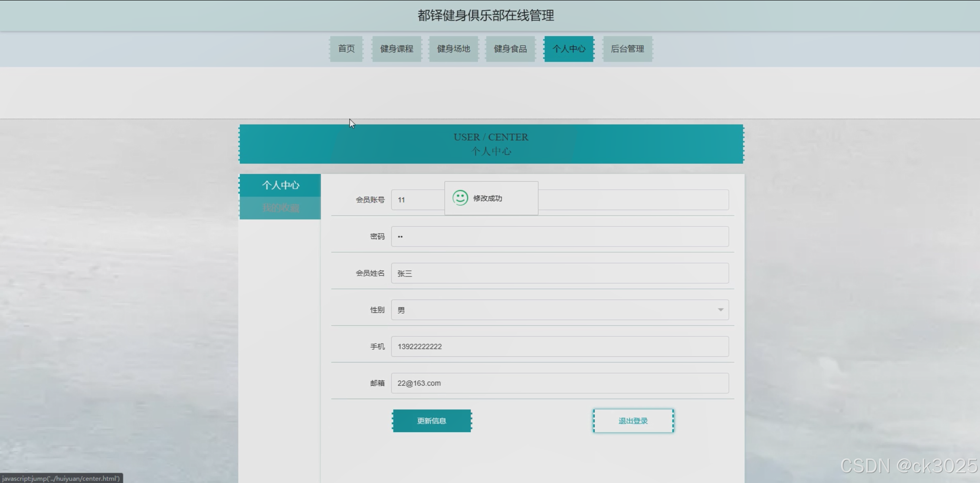Open the 首页 navigation tab
This screenshot has width=980, height=483.
click(x=346, y=49)
